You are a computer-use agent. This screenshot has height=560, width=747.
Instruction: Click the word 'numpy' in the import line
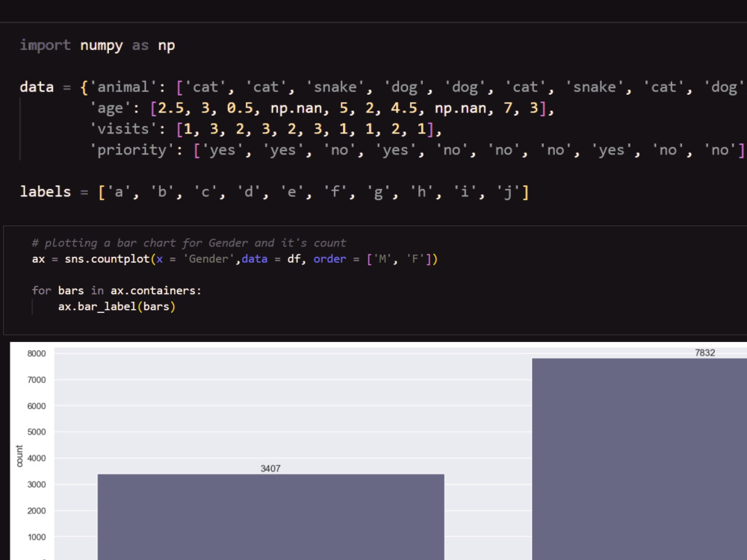[101, 46]
